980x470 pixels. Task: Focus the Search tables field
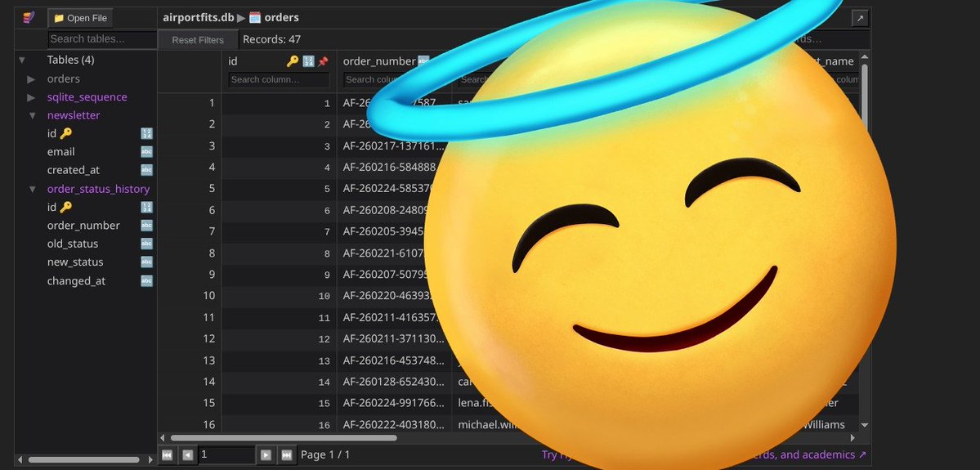102,38
